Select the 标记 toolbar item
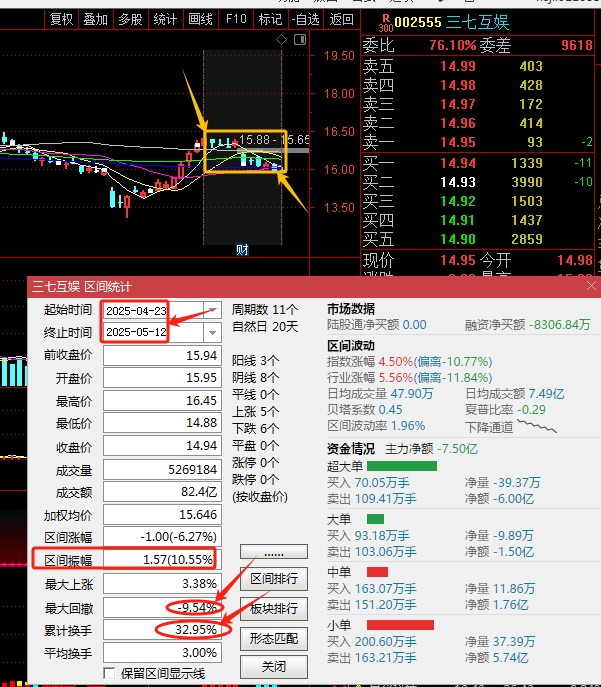 (270, 19)
